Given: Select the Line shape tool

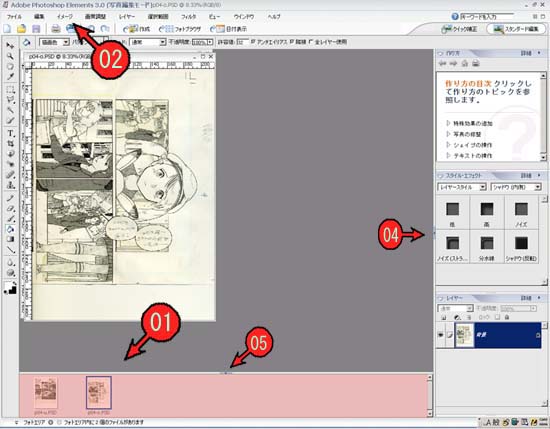Looking at the screenshot, I should coord(10,250).
